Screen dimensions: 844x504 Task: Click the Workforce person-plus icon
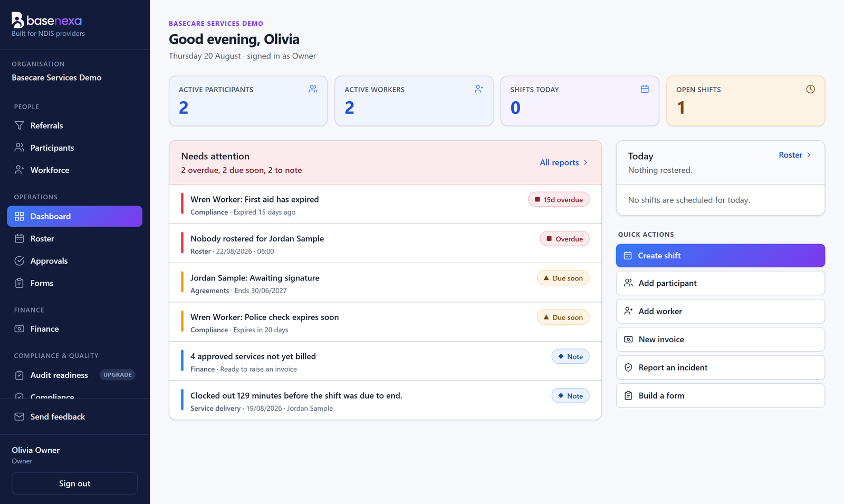pos(20,170)
